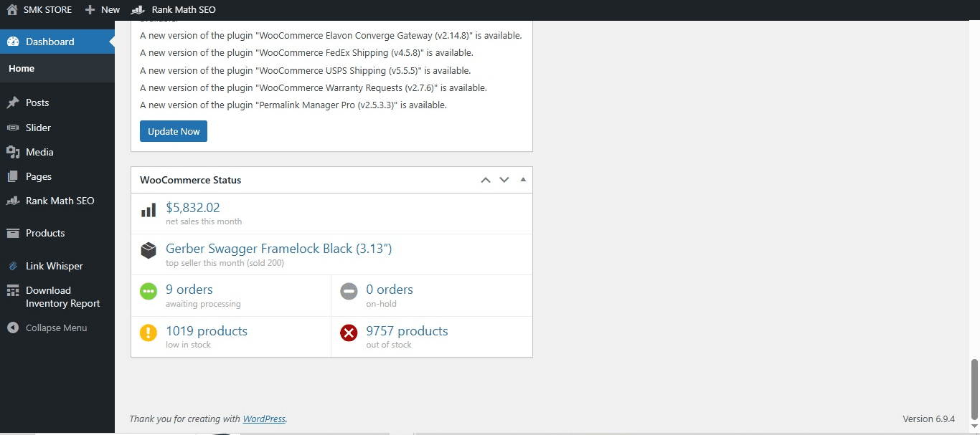
Task: Click the net sales bar chart icon
Action: (149, 210)
